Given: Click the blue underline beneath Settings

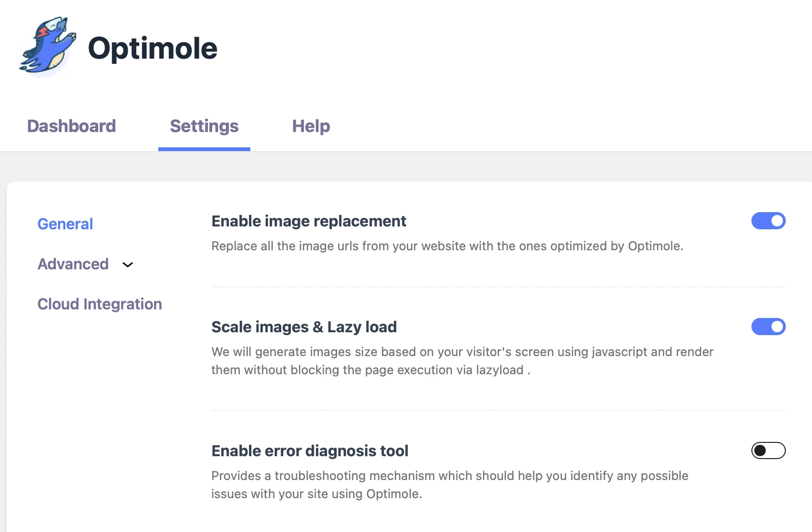Looking at the screenshot, I should [x=204, y=149].
